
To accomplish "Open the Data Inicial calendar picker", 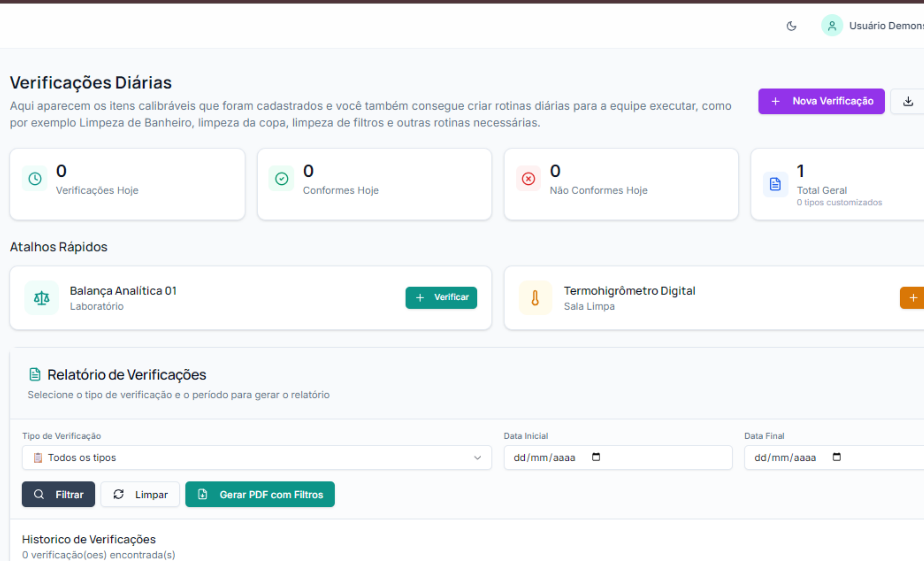I will tap(596, 457).
